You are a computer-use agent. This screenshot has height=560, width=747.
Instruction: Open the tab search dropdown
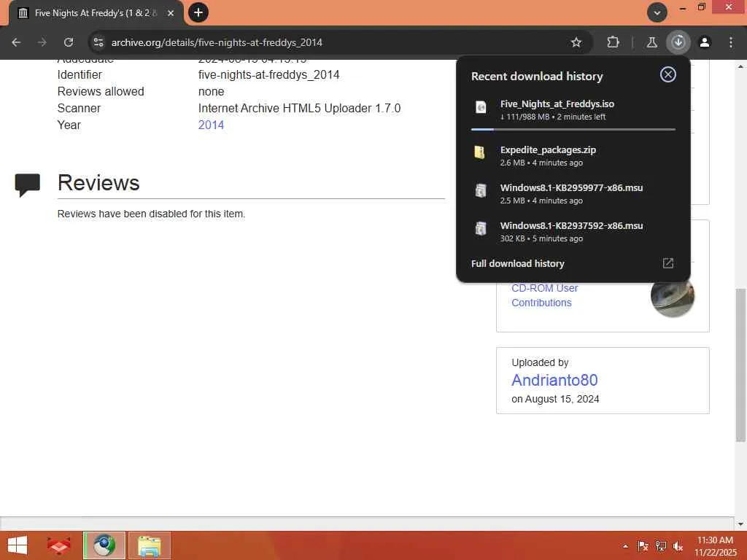pos(657,12)
